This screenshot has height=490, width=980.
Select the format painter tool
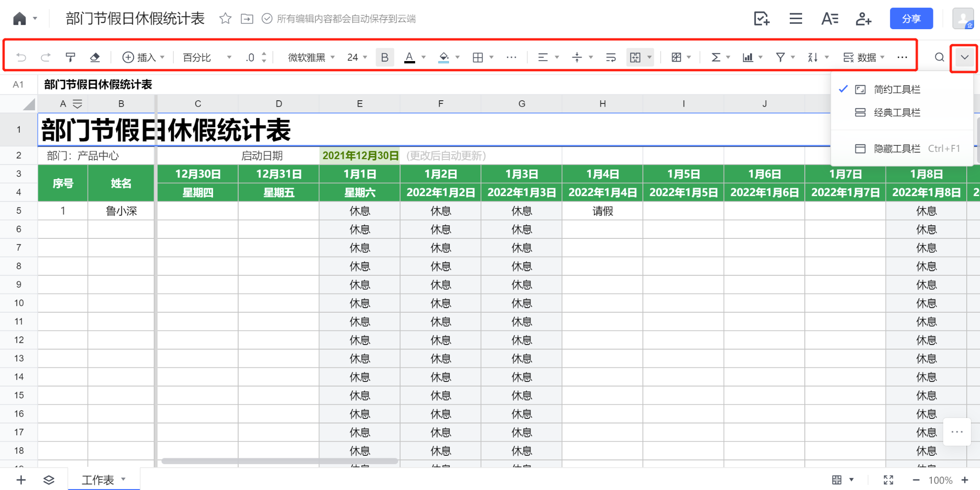coord(70,57)
